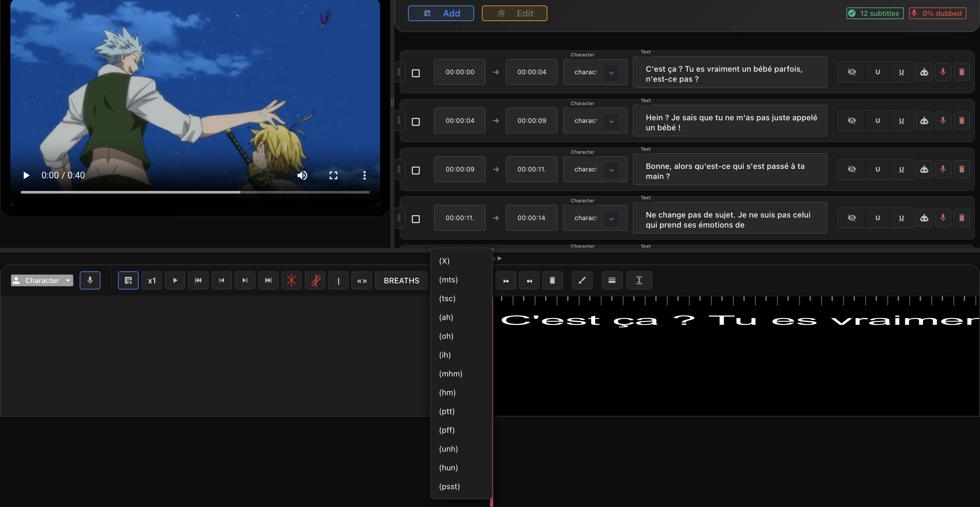Record dubbing for 'C'est ça ?' subtitle row
Image resolution: width=980 pixels, height=507 pixels.
[x=943, y=72]
